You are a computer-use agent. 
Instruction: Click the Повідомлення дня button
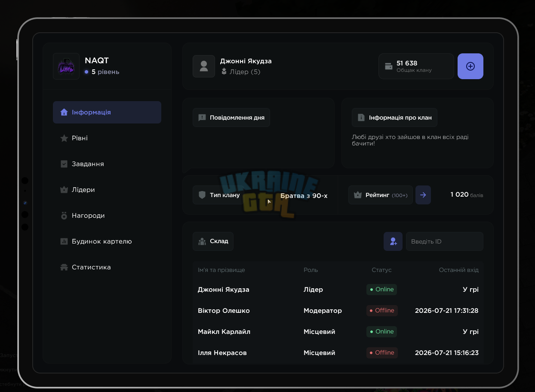[x=231, y=117]
